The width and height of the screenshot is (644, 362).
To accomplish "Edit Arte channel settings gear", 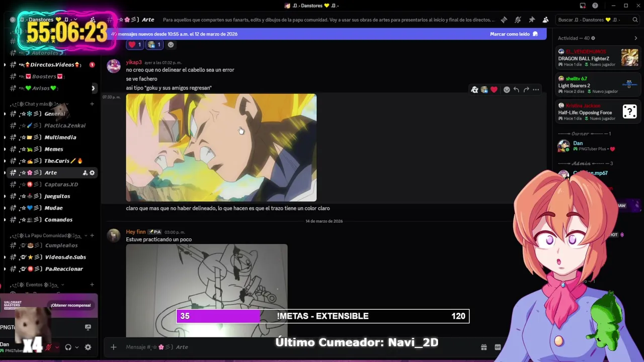I will click(x=92, y=173).
